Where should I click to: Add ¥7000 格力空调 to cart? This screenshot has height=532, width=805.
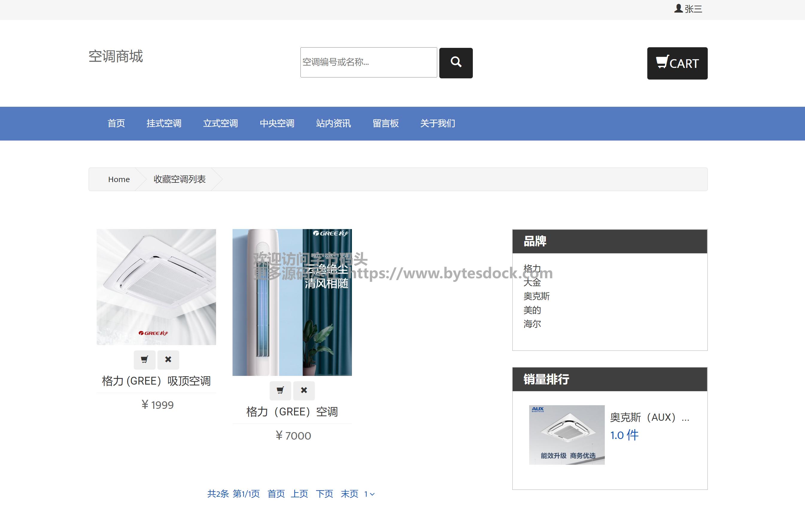tap(280, 391)
